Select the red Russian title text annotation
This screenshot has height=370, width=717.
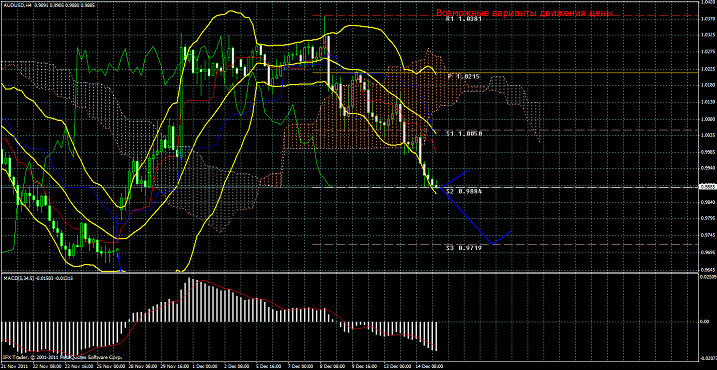click(x=524, y=13)
